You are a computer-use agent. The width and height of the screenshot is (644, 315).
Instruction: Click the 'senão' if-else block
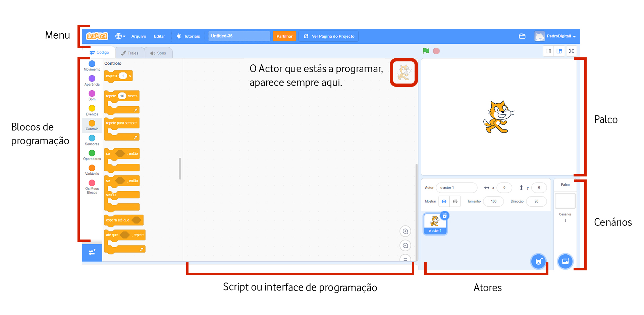point(122,195)
